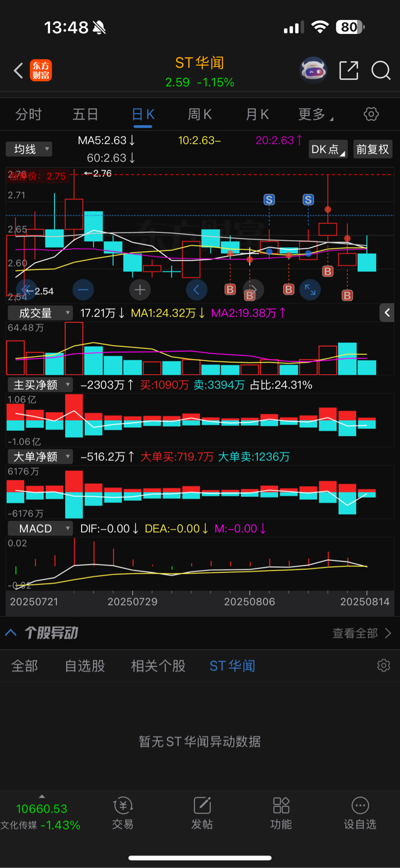The height and width of the screenshot is (868, 400).
Task: Tap the 2.59 -1.15% price text
Action: [199, 82]
